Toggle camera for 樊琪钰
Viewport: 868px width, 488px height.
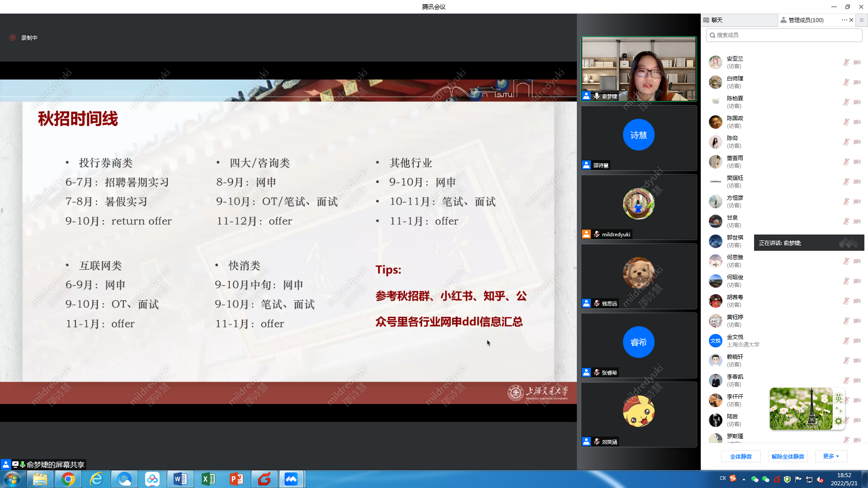(x=857, y=182)
